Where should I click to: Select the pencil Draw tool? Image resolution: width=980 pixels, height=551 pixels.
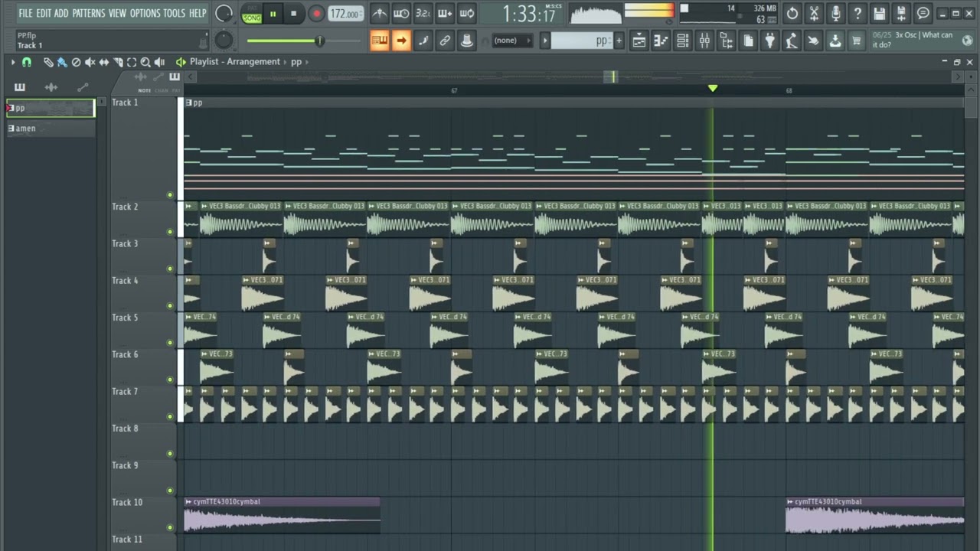tap(48, 62)
